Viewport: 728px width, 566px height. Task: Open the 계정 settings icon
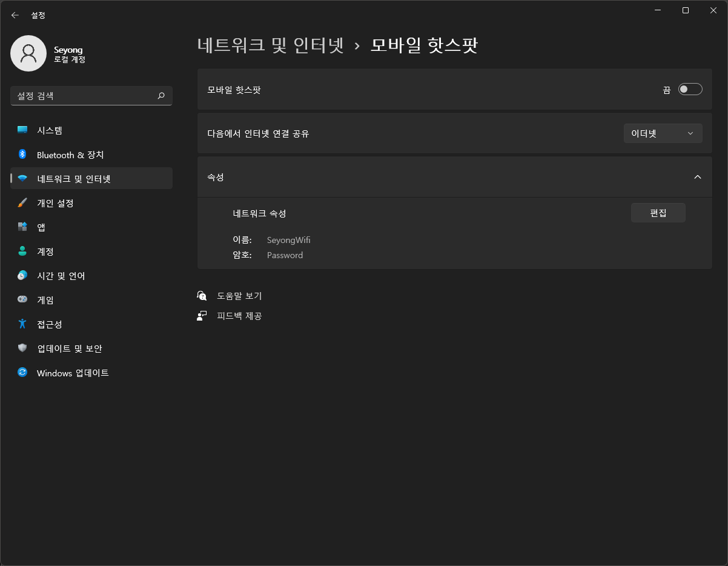[x=22, y=251]
